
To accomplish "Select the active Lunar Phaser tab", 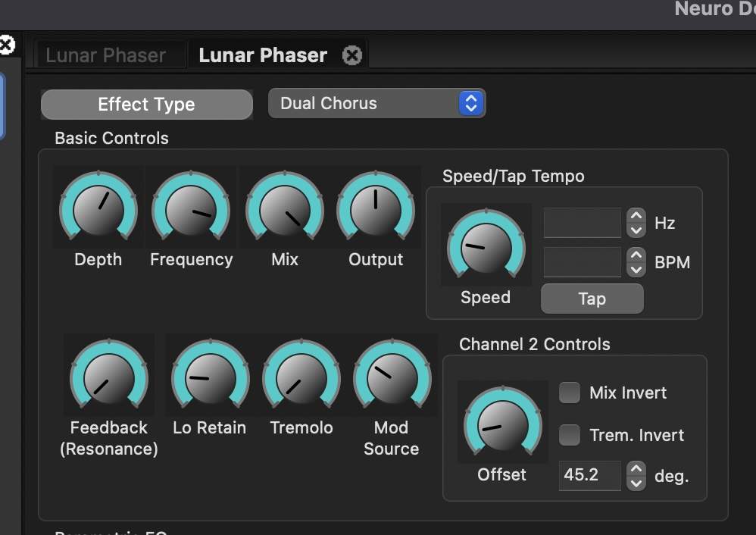I will [263, 55].
